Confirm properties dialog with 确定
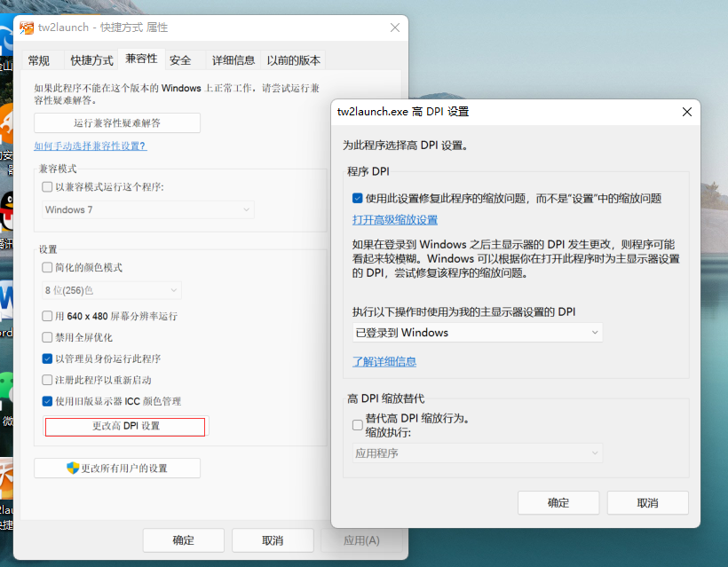The height and width of the screenshot is (567, 728). 184,540
